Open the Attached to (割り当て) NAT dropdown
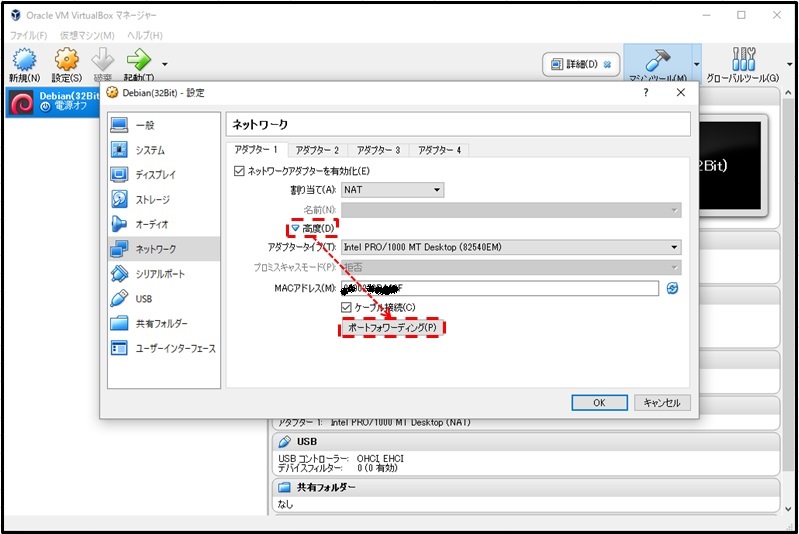This screenshot has height=534, width=799. (392, 190)
